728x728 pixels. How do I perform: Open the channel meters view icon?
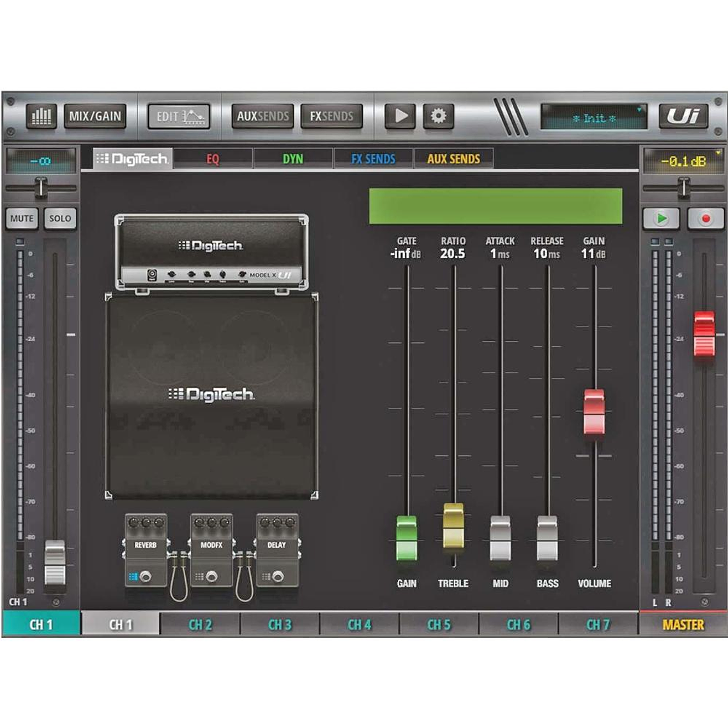(x=40, y=116)
